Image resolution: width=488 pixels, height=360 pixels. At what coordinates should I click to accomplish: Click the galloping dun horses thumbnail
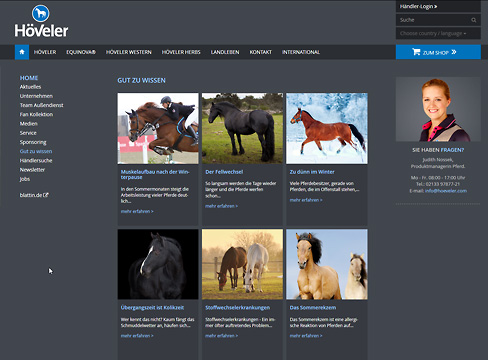(327, 264)
